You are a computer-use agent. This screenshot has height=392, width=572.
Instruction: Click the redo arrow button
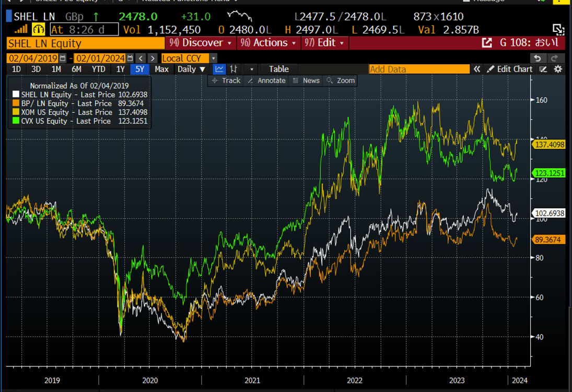point(554,58)
